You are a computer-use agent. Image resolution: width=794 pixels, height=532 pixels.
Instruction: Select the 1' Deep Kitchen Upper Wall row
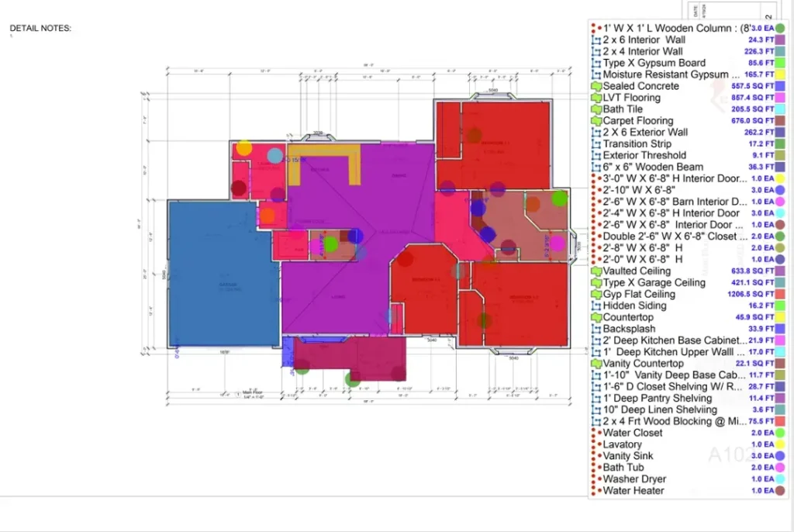tap(689, 352)
